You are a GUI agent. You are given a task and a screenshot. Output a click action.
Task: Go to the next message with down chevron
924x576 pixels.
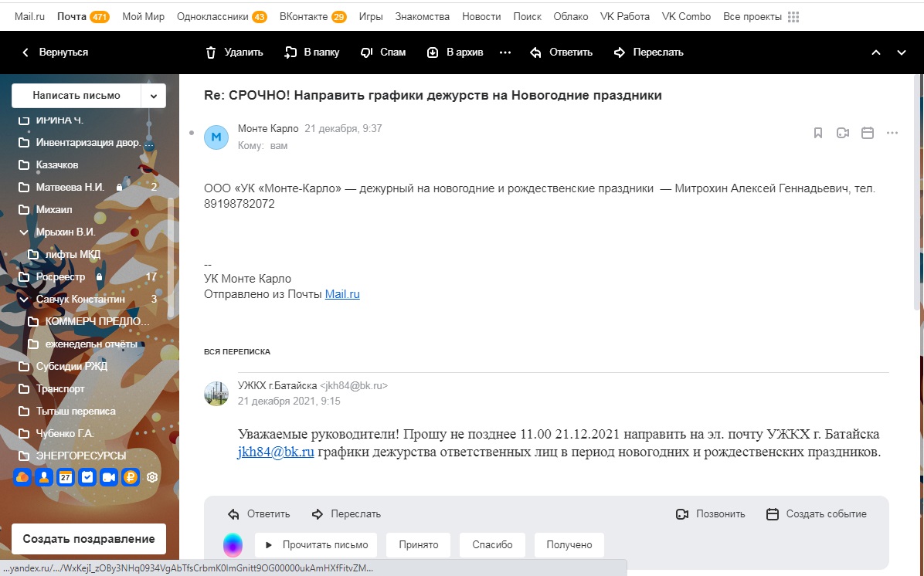[x=901, y=53]
